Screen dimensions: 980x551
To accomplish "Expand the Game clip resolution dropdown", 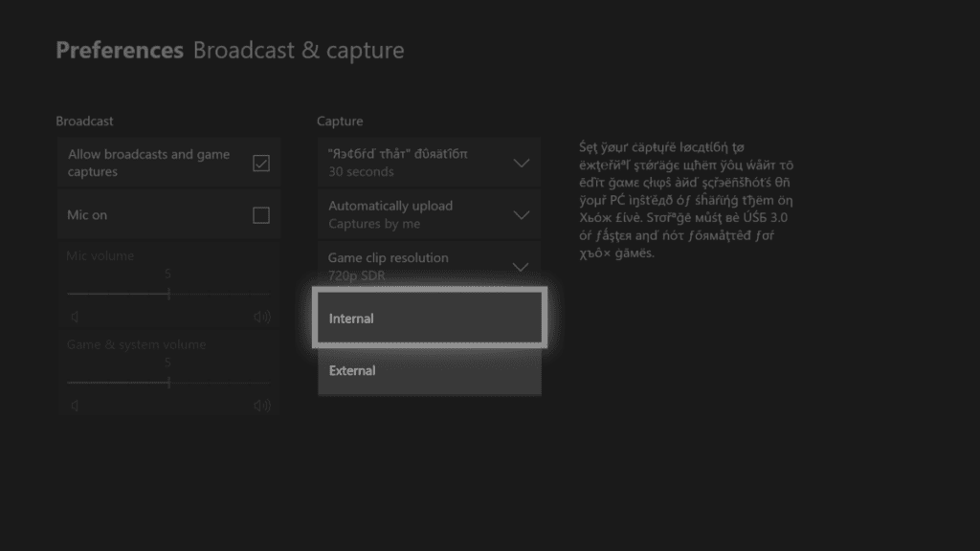I will [x=429, y=267].
